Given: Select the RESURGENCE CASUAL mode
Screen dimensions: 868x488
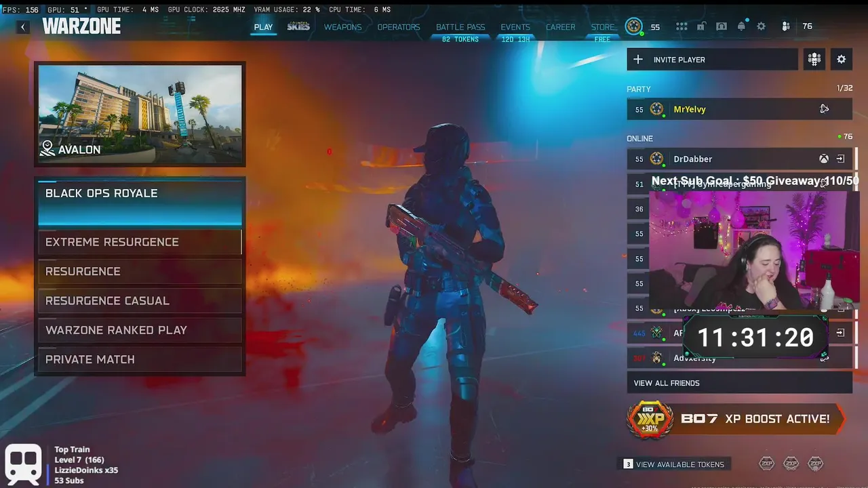Looking at the screenshot, I should click(x=140, y=300).
